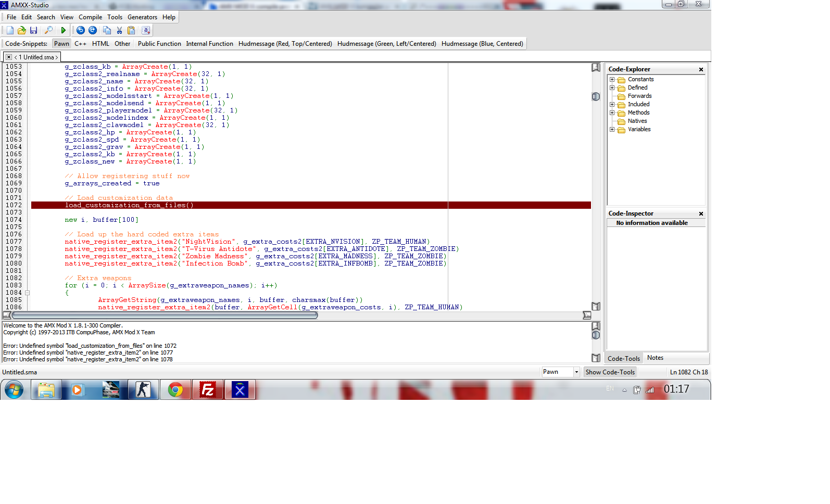Screen dimensions: 830x504
Task: Click the Open file folder icon
Action: tap(22, 30)
